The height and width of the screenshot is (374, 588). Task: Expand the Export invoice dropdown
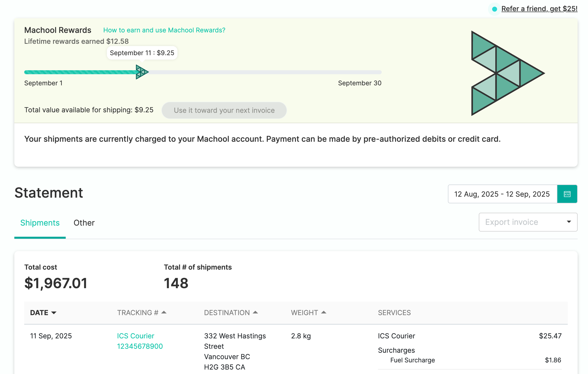528,222
